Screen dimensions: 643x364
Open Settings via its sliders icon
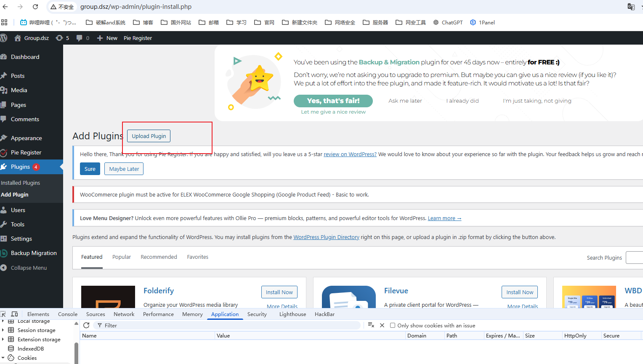[4, 239]
